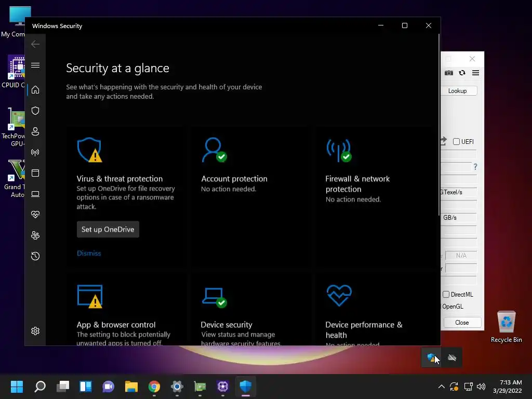Open File Explorer from the taskbar
The width and height of the screenshot is (532, 399).
[131, 387]
